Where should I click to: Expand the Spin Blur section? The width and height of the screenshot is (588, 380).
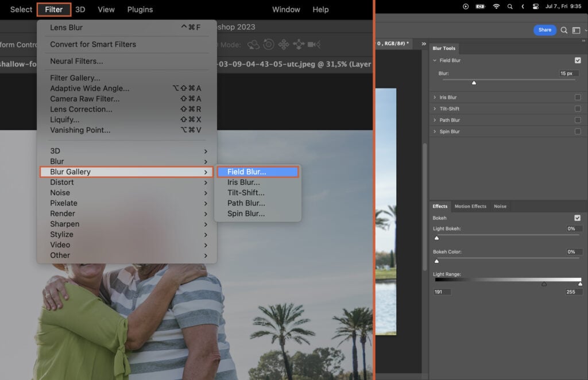pyautogui.click(x=435, y=131)
